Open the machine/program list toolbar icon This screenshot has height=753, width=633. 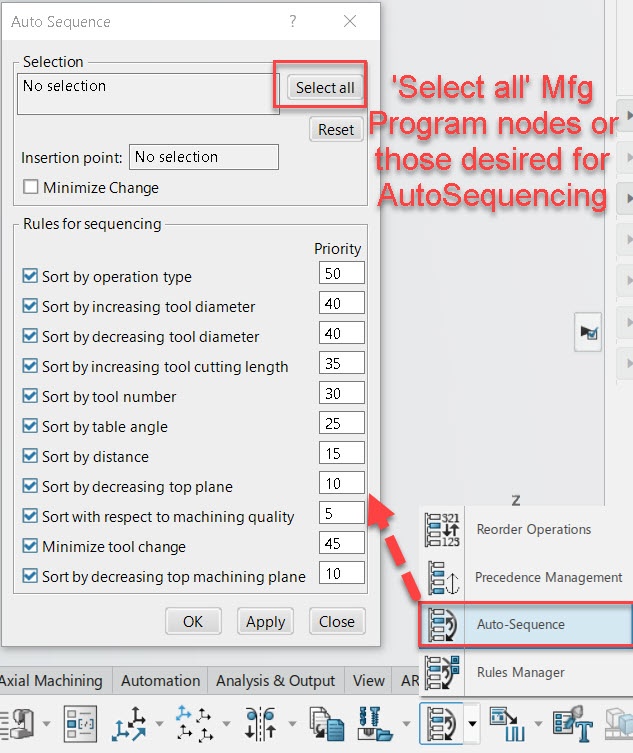point(18,723)
